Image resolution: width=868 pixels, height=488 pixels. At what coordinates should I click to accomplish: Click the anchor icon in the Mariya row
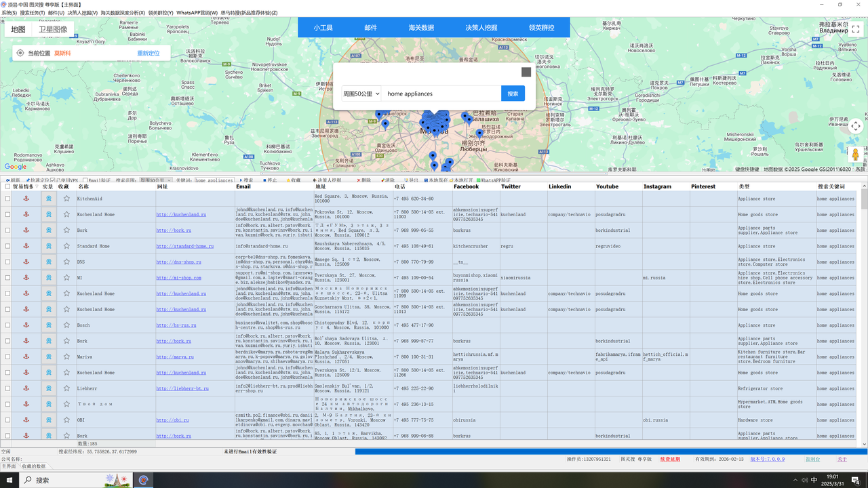tap(26, 357)
